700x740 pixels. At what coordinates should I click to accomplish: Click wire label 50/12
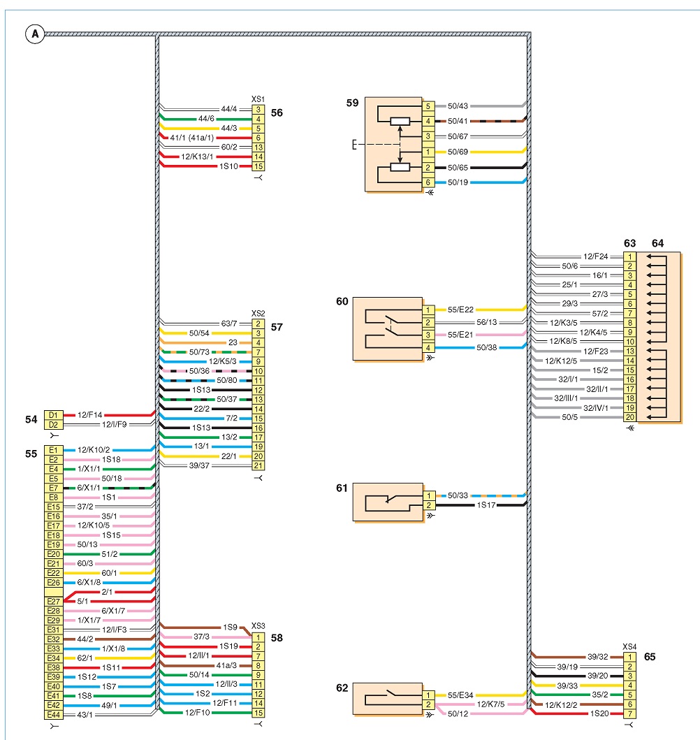[458, 714]
